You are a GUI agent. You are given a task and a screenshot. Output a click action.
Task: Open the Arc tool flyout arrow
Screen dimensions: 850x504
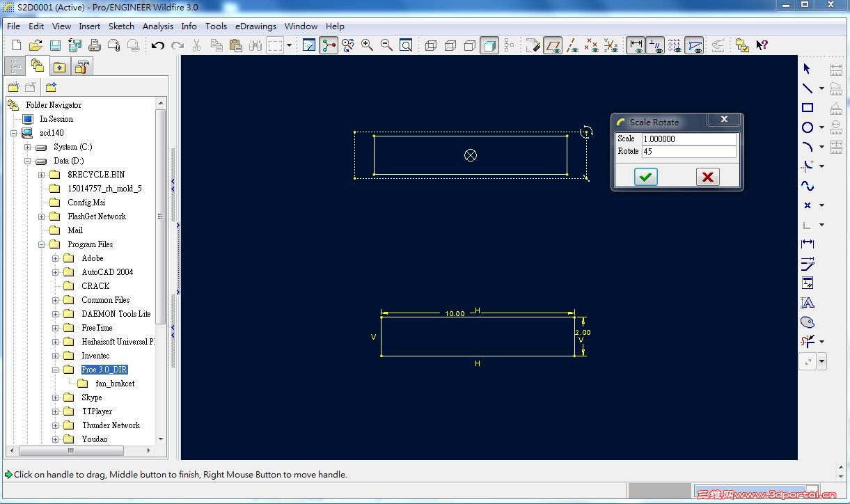point(821,147)
